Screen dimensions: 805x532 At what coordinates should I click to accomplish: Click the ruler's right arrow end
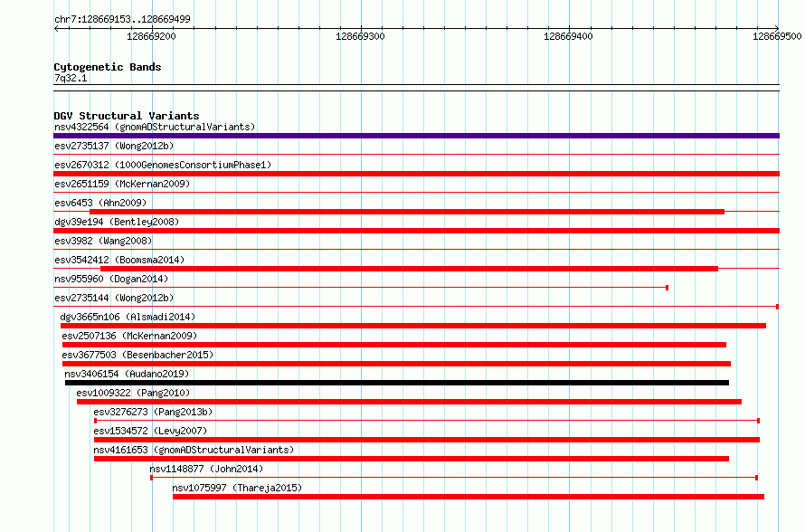click(x=777, y=28)
